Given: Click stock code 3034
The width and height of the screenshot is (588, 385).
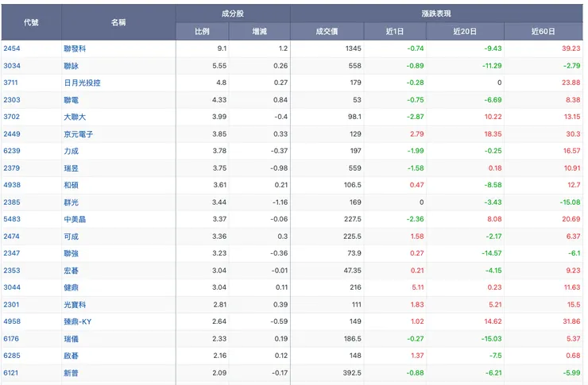Looking at the screenshot, I should pyautogui.click(x=12, y=66).
